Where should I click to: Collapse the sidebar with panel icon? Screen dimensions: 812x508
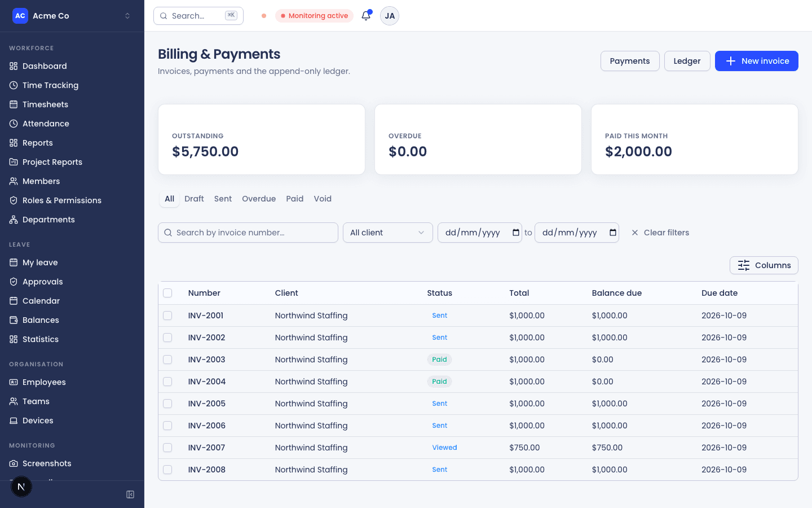130,494
